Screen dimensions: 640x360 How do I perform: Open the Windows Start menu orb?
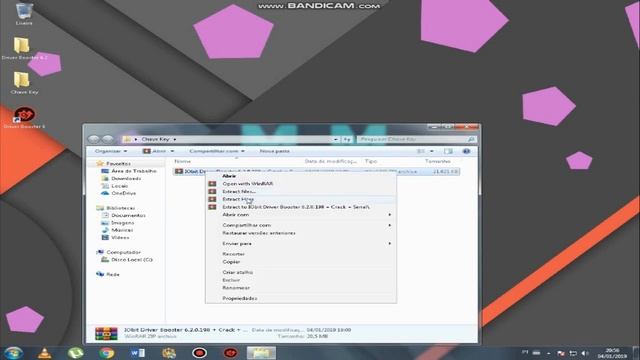coord(13,353)
